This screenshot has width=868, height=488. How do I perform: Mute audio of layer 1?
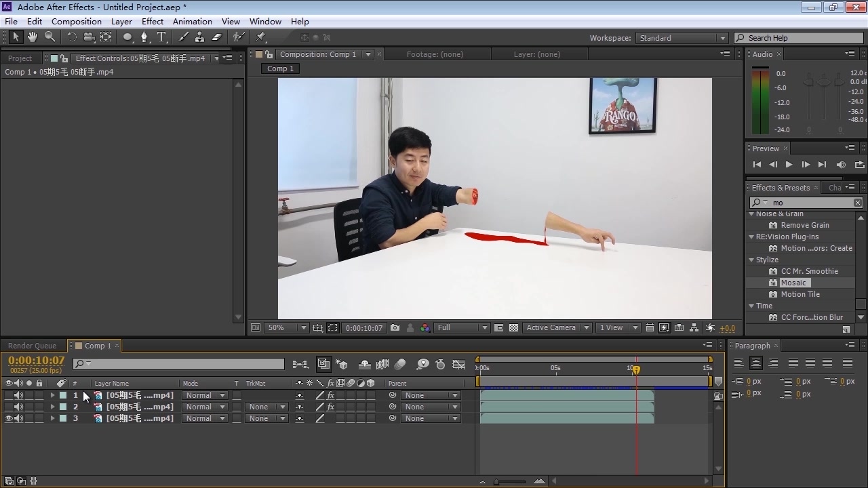[19, 395]
